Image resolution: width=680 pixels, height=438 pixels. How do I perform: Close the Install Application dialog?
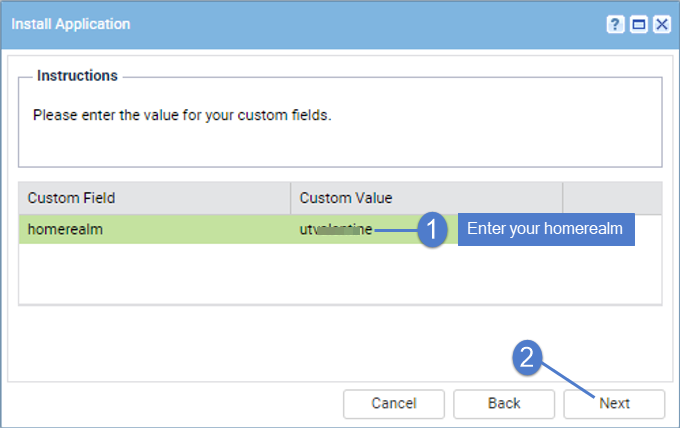tap(662, 24)
